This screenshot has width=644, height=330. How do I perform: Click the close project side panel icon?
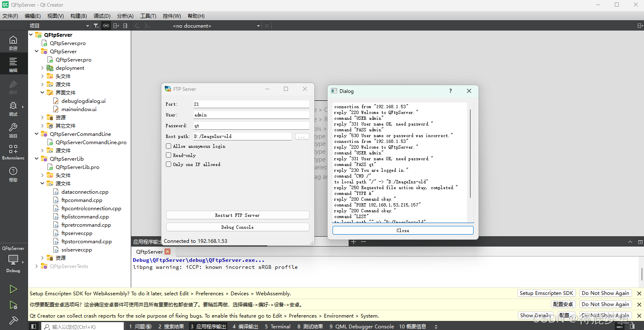click(x=125, y=26)
